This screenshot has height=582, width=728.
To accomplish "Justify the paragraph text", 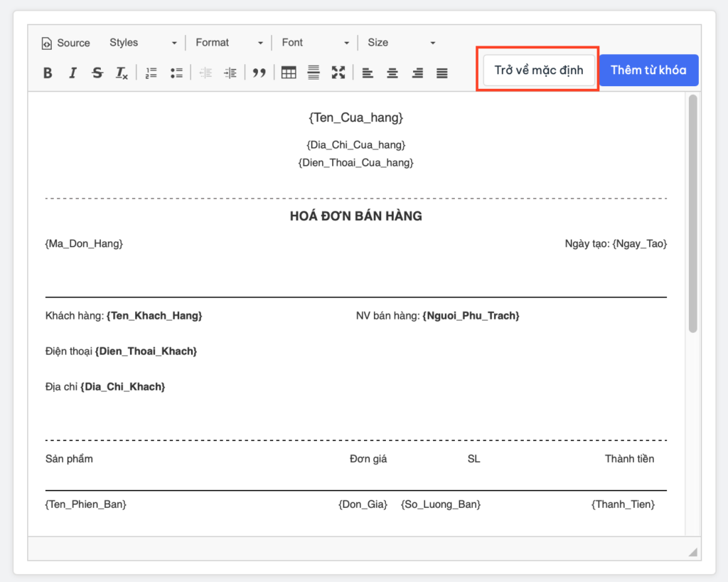I will tap(442, 73).
